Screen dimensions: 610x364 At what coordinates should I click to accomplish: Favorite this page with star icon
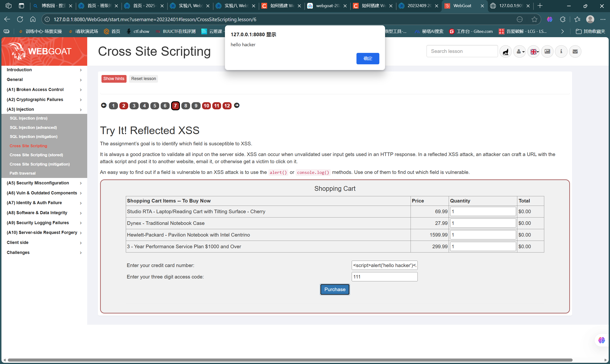click(x=534, y=19)
